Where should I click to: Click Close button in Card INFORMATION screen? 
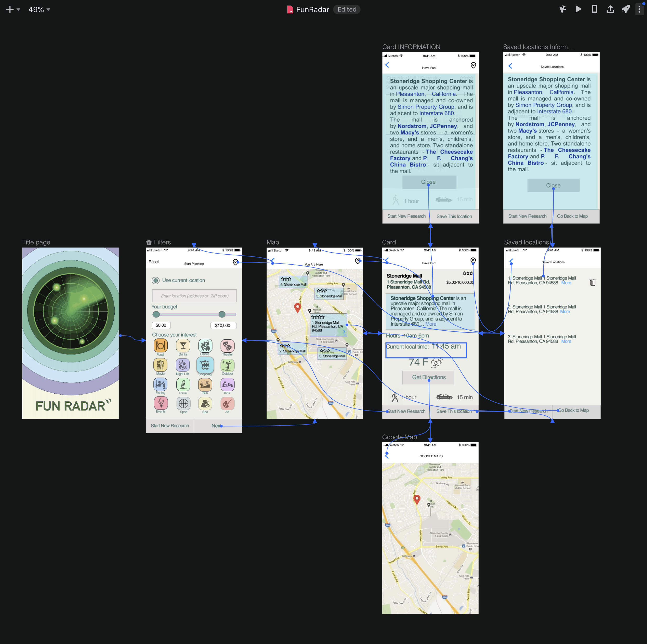point(429,182)
